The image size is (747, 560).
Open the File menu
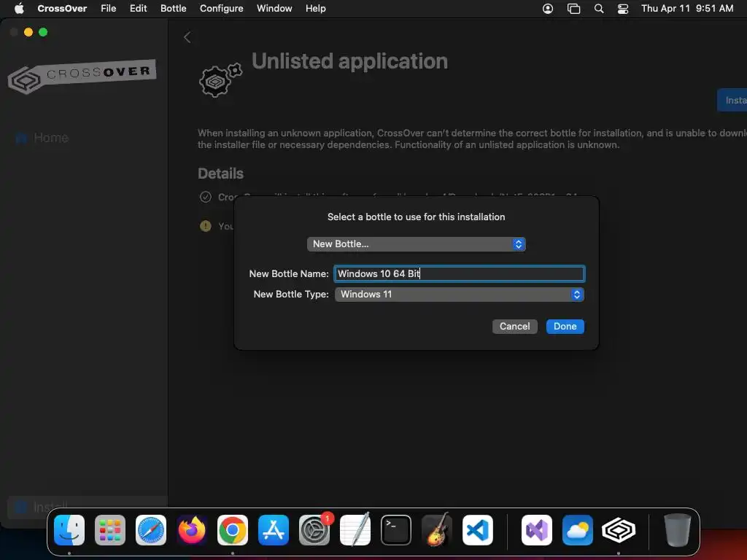(108, 8)
